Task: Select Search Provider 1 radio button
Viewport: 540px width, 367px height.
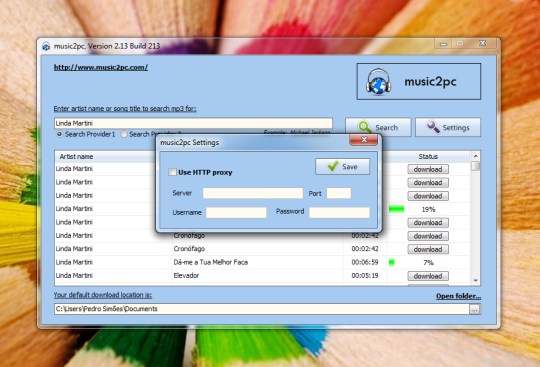Action: click(59, 134)
